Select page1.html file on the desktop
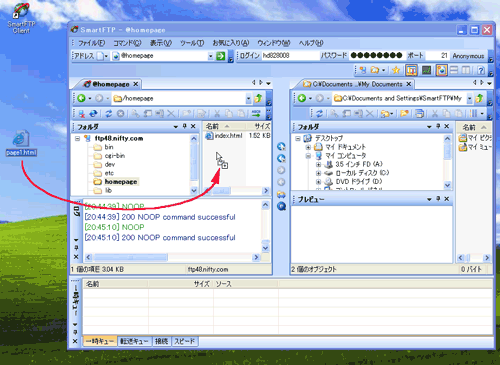The height and width of the screenshot is (365, 500). 21,143
